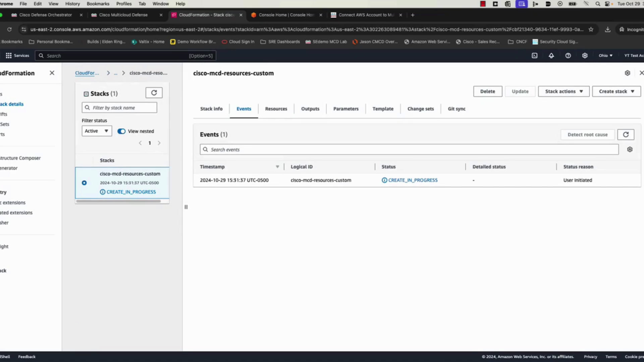This screenshot has height=362, width=644.
Task: Collapse the CloudFormation navigation sidebar
Action: [52, 73]
